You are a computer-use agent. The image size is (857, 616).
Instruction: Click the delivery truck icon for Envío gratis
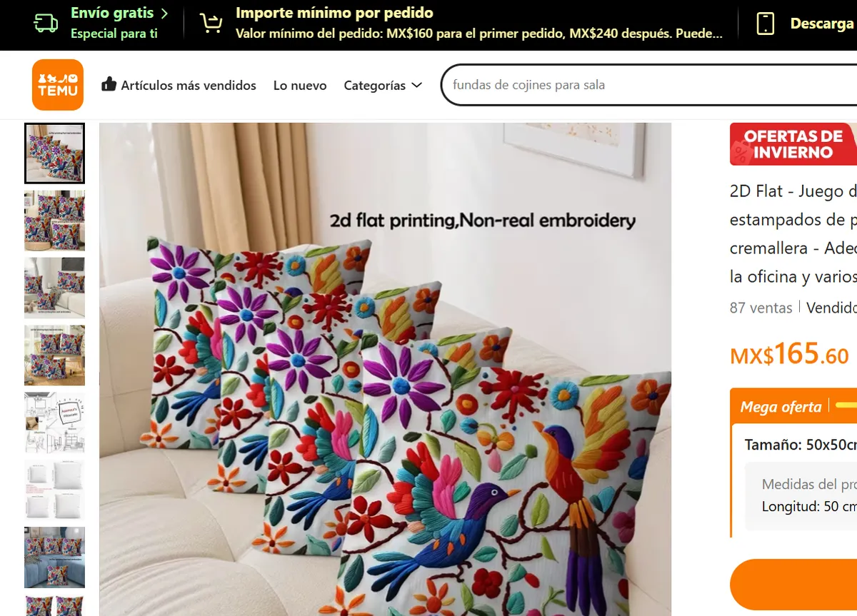pyautogui.click(x=46, y=24)
